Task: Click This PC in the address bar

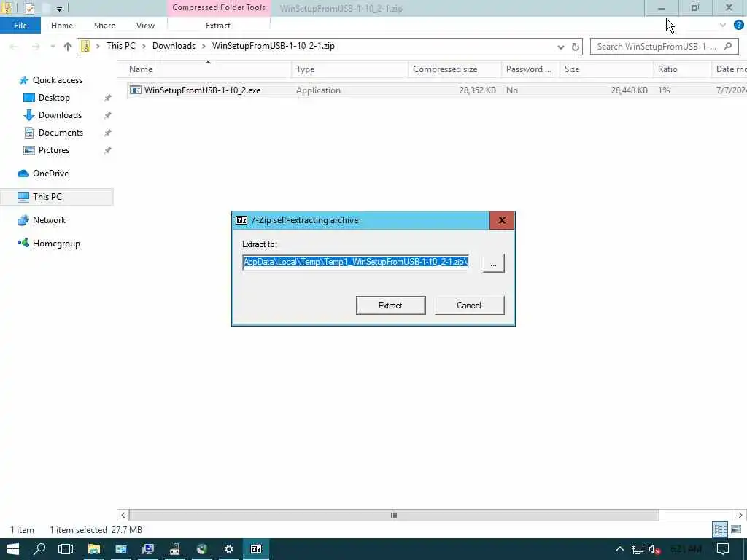Action: [x=121, y=46]
